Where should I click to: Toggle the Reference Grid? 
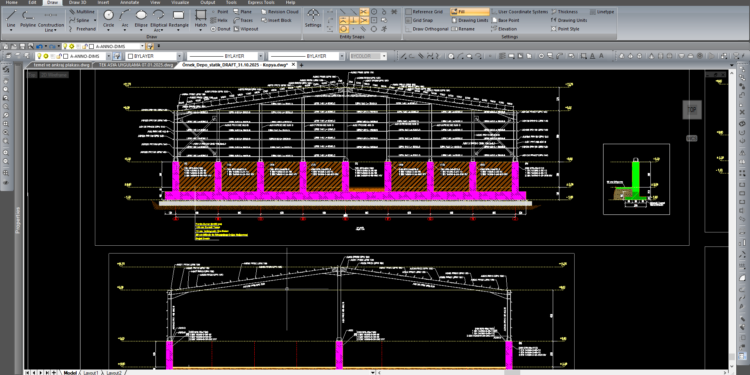coord(424,11)
